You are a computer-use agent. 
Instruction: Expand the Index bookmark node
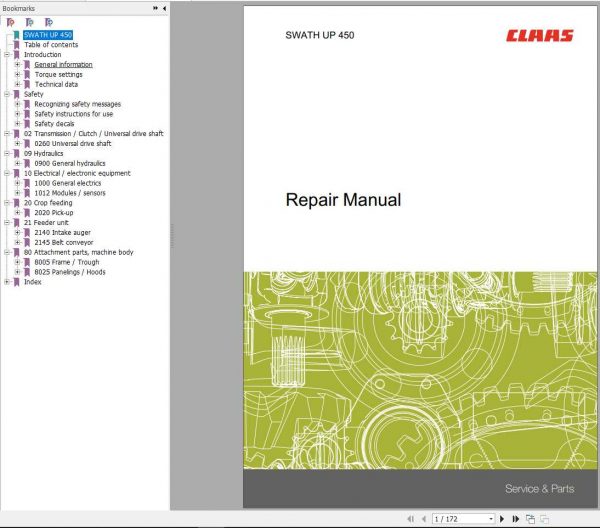(x=7, y=282)
